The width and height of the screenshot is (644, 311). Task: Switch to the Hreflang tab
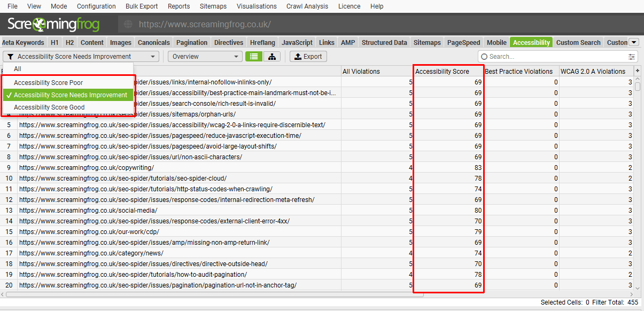click(x=262, y=43)
